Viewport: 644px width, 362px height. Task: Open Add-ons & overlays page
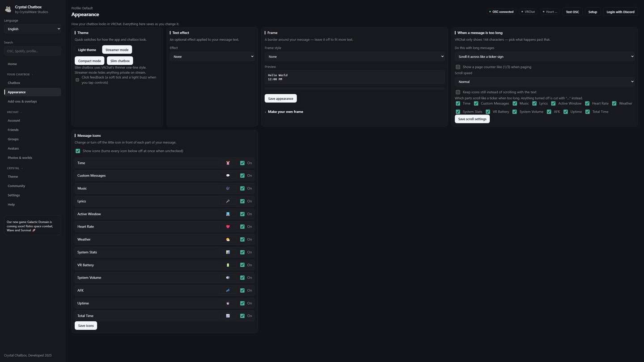pos(33,101)
